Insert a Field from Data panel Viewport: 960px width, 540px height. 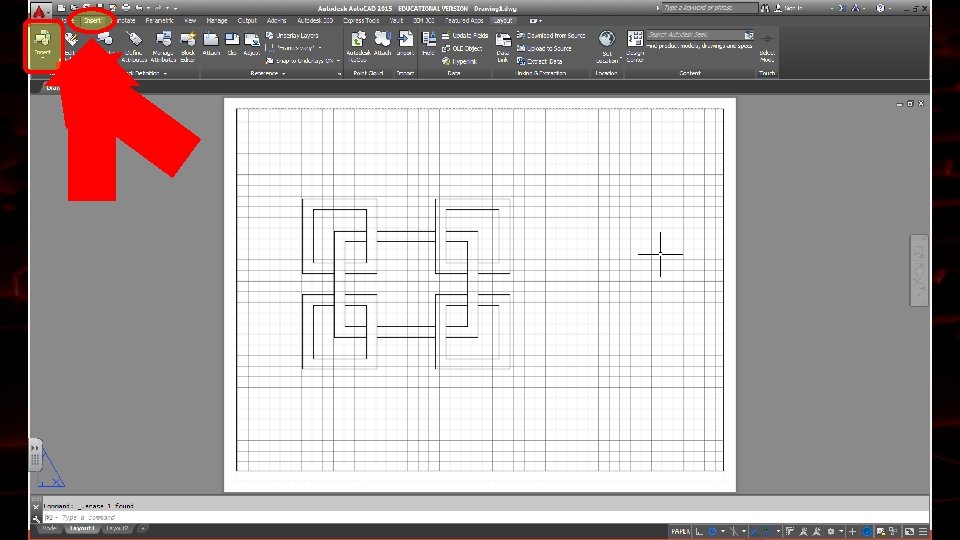429,44
